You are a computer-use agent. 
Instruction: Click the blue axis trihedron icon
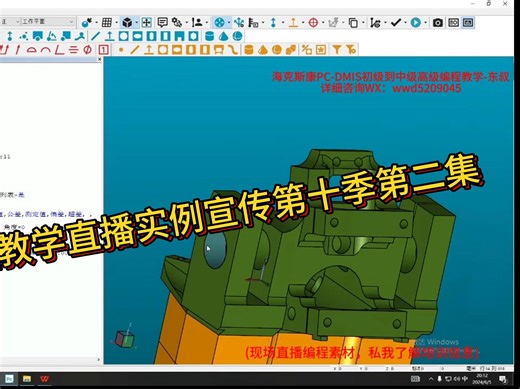click(x=239, y=23)
